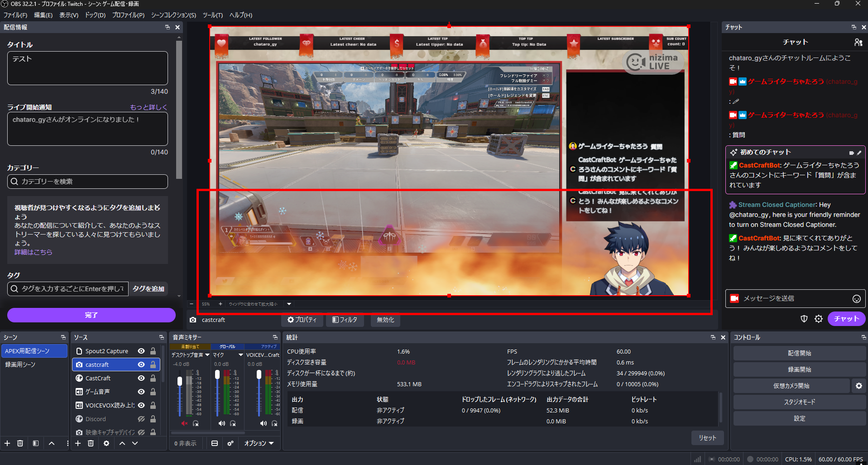Open chat settings gear icon

pyautogui.click(x=819, y=319)
